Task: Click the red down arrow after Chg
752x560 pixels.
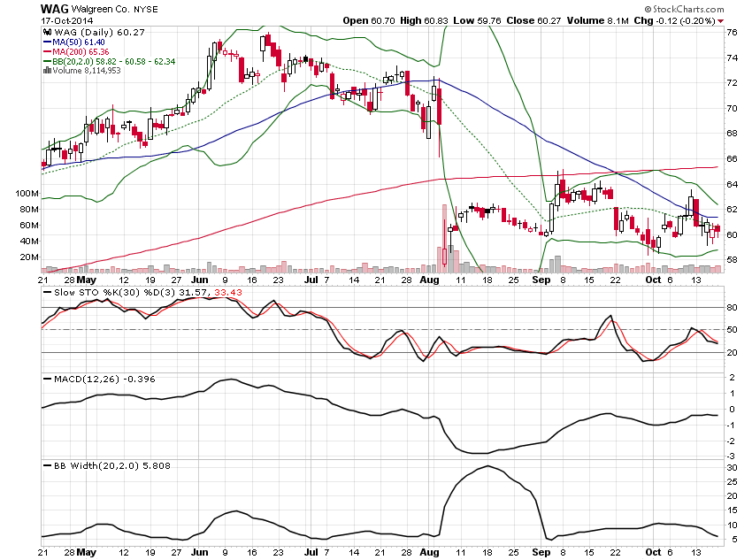Action: click(x=720, y=21)
